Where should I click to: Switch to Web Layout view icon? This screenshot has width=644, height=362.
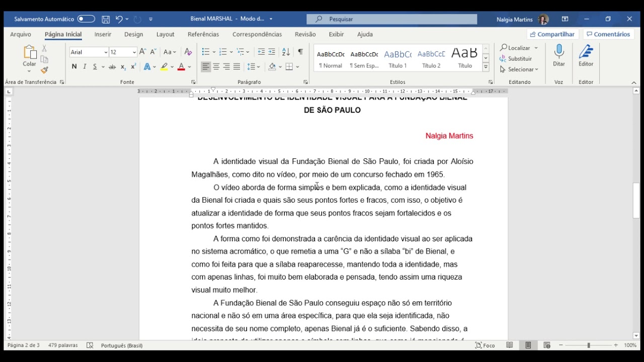tap(547, 345)
